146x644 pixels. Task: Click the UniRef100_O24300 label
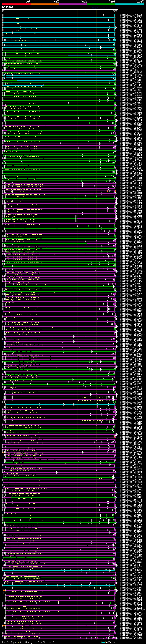pyautogui.click(x=131, y=191)
